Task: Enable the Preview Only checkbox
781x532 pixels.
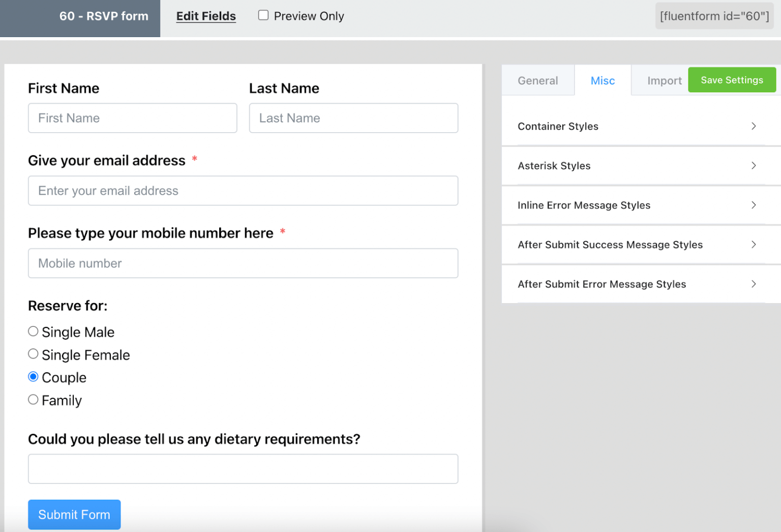Action: [x=263, y=15]
